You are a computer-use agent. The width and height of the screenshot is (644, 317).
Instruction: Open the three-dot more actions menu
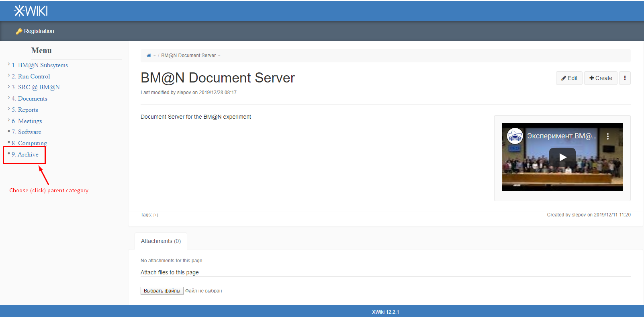pos(625,78)
